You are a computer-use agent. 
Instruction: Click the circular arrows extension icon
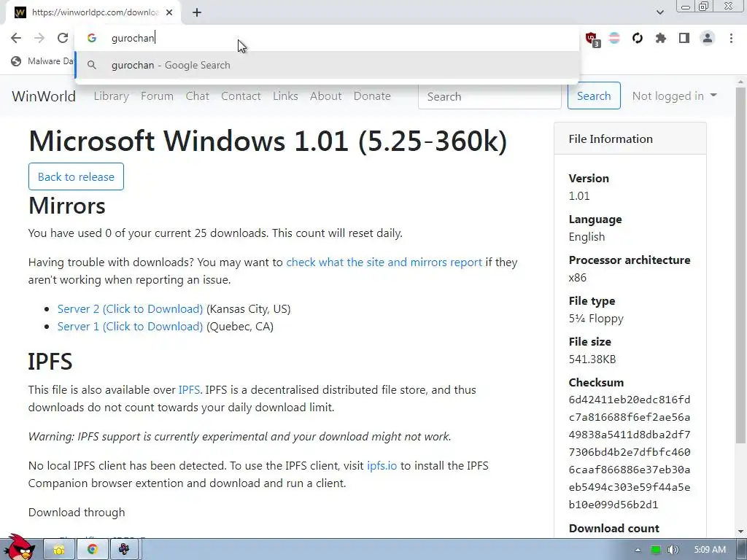coord(638,38)
